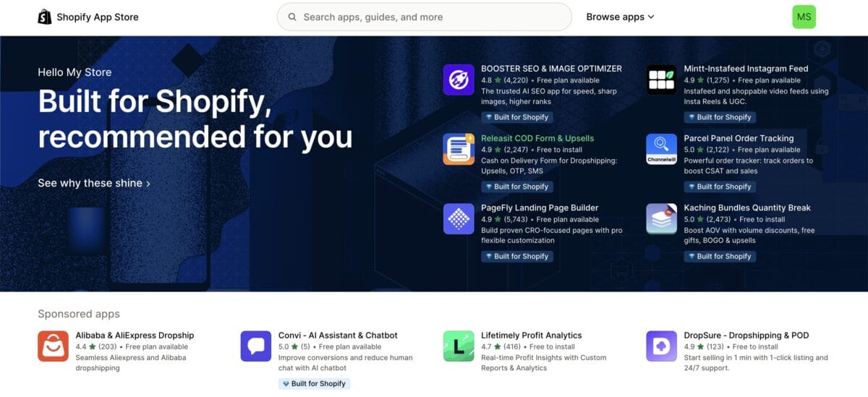The image size is (868, 397).
Task: Open the MS account avatar
Action: click(x=804, y=17)
